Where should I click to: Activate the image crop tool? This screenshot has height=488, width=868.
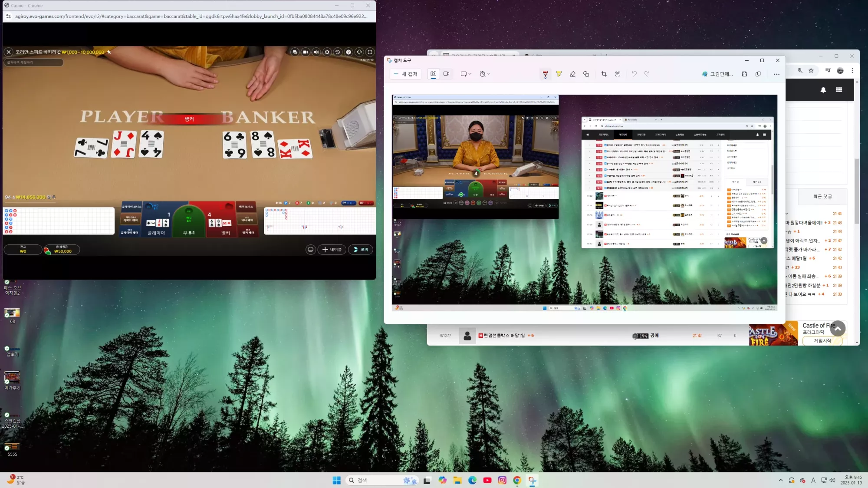pos(604,74)
